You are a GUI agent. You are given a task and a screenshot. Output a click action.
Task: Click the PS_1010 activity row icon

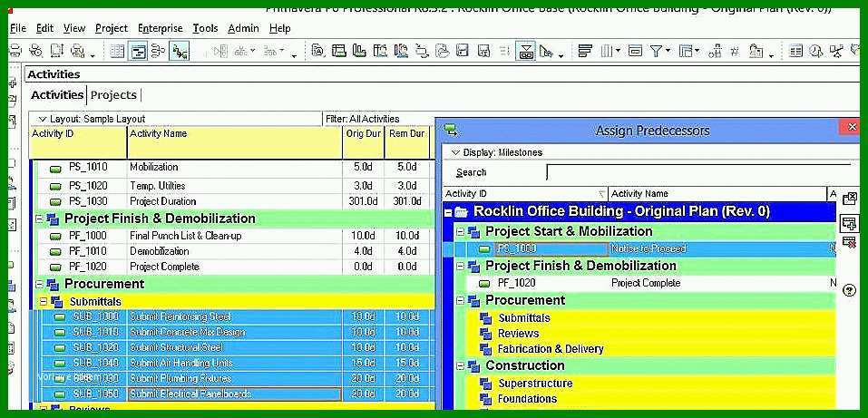click(56, 168)
